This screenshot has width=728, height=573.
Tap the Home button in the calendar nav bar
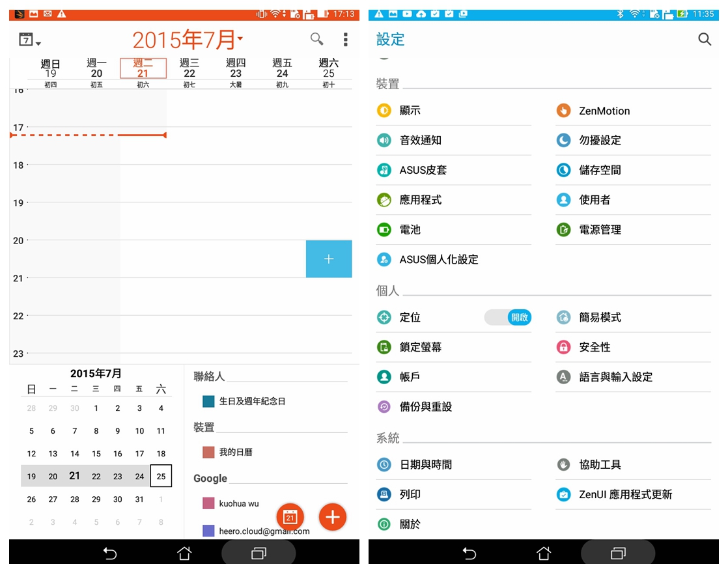click(184, 553)
